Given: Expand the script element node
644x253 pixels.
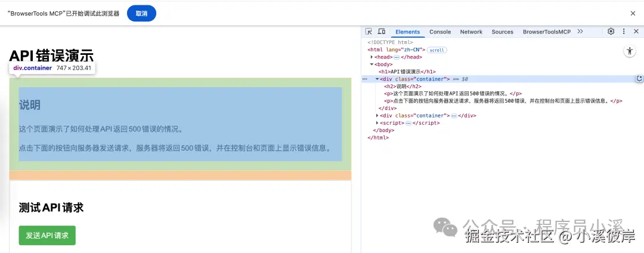Looking at the screenshot, I should pos(377,123).
